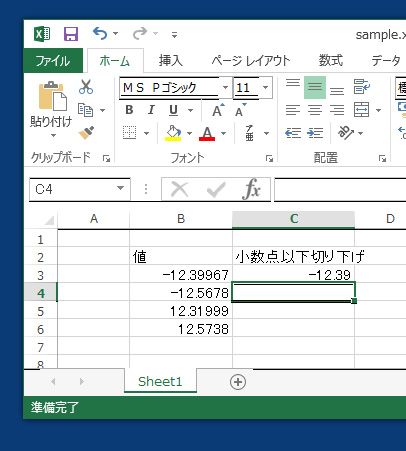Click the Wrap Text icon
The width and height of the screenshot is (406, 451).
(x=362, y=87)
